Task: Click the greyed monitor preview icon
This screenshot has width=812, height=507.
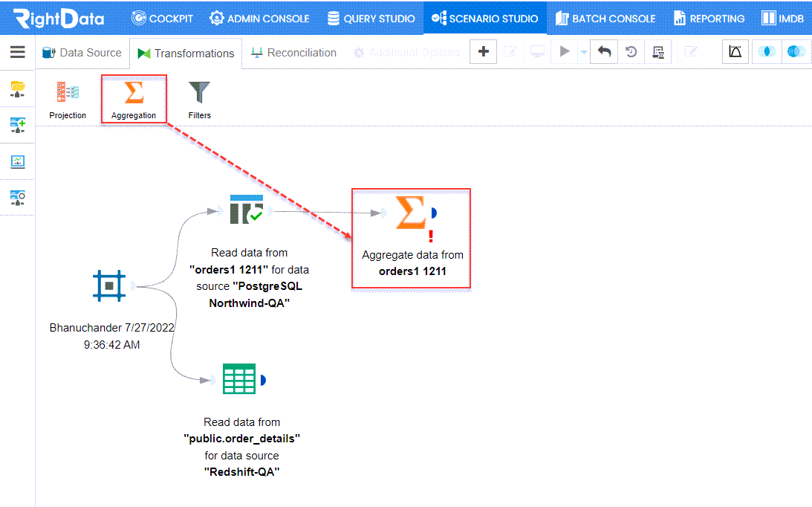Action: pyautogui.click(x=538, y=52)
